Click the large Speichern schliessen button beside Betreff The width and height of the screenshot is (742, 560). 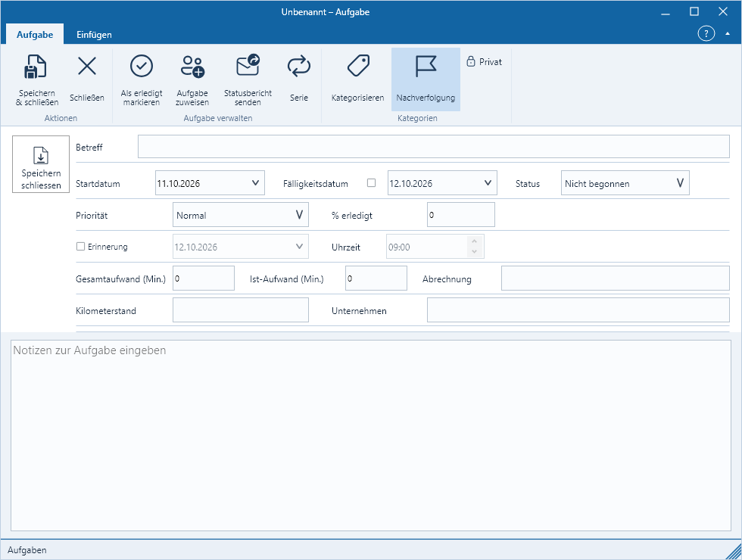click(41, 164)
